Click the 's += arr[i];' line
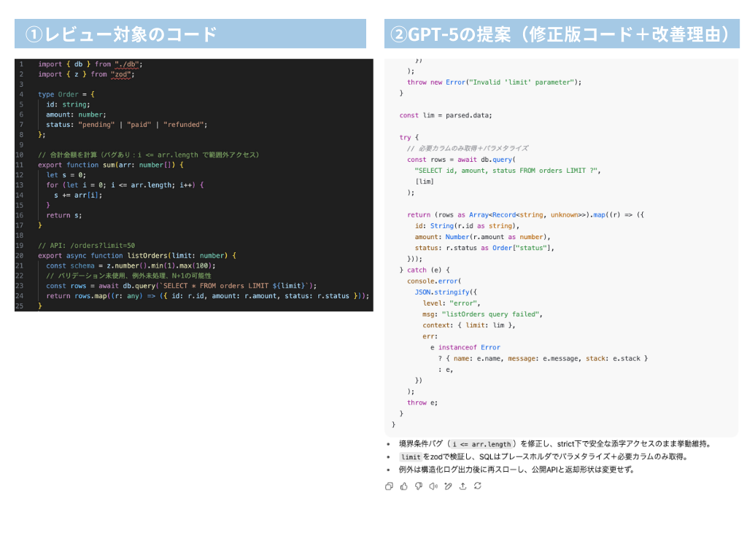747x560 pixels. click(78, 195)
